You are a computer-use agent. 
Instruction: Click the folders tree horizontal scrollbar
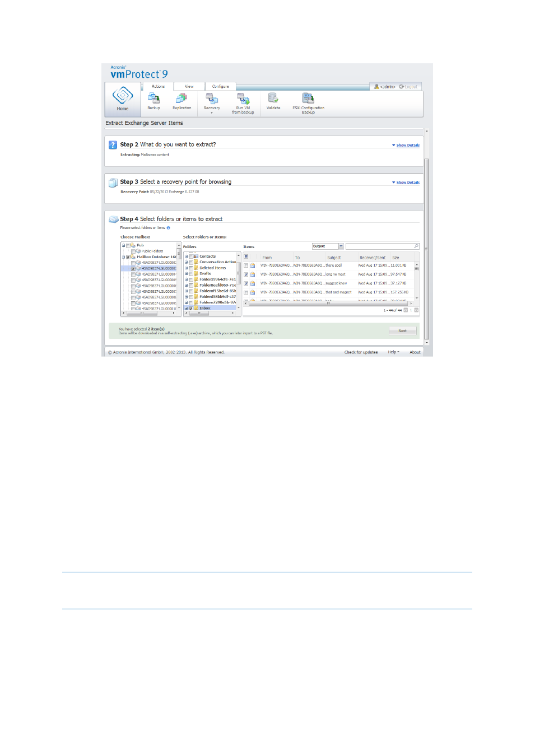(x=199, y=314)
